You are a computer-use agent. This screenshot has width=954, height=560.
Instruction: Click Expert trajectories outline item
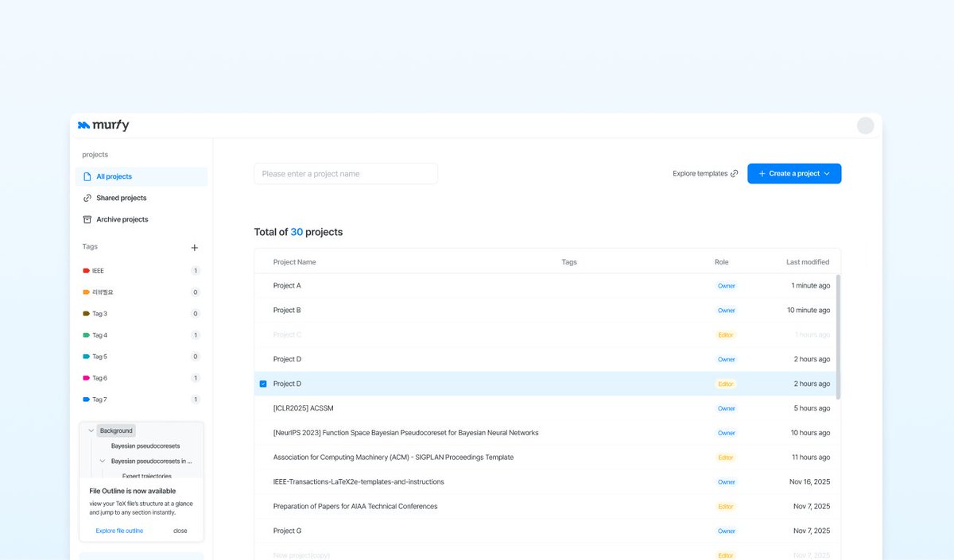point(146,476)
